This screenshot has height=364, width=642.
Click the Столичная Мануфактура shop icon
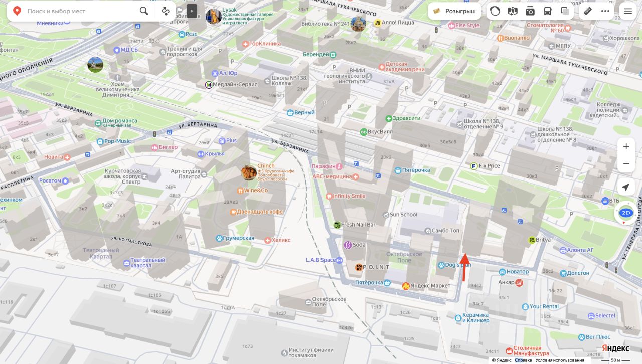pos(509,351)
